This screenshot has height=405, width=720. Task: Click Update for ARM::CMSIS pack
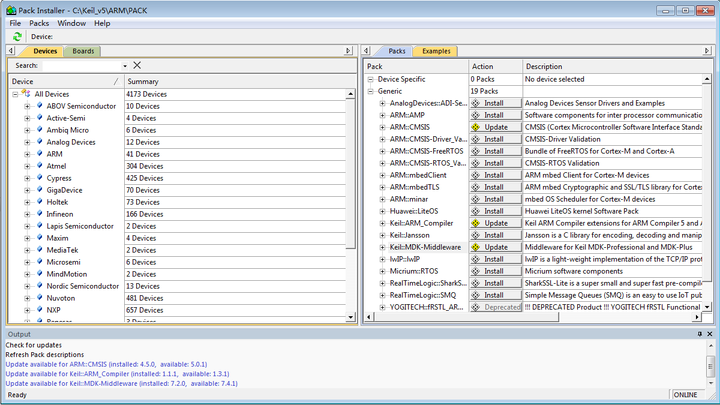tap(495, 127)
